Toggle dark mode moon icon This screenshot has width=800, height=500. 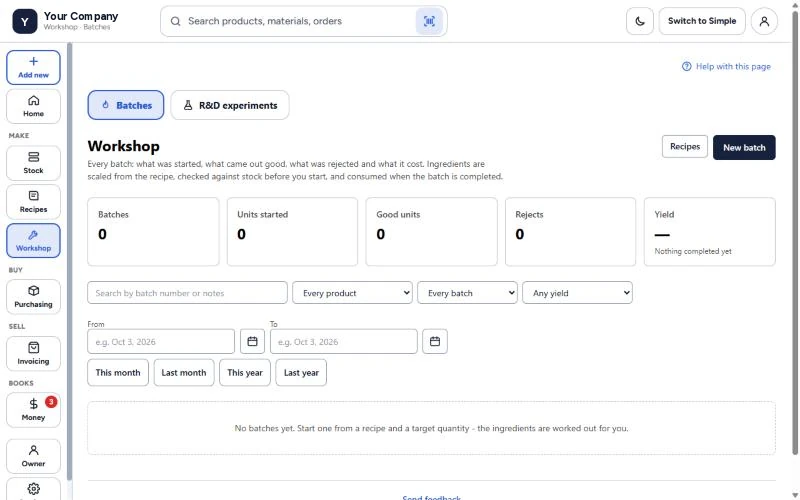pyautogui.click(x=640, y=21)
